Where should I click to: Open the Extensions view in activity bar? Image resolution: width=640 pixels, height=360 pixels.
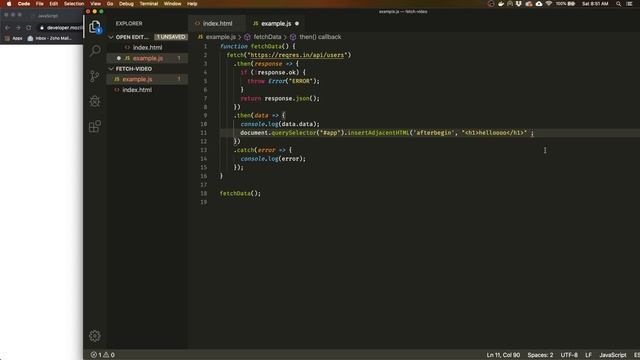(95, 126)
